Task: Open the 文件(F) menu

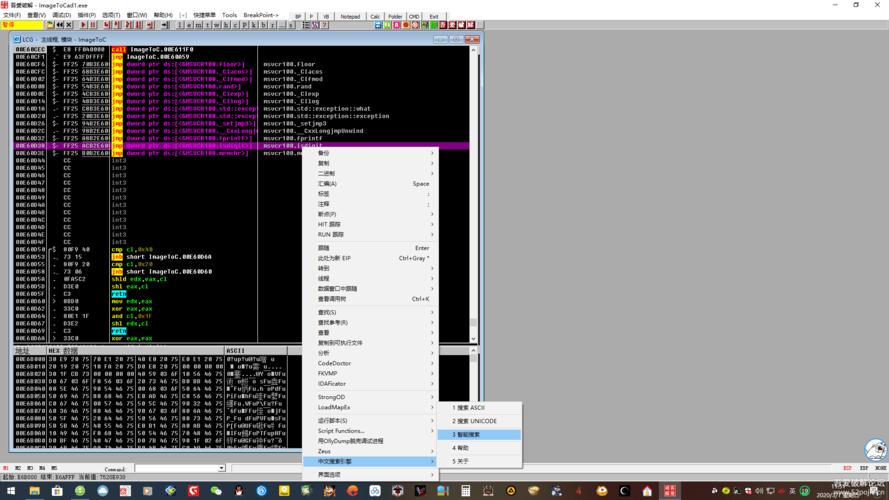Action: (x=12, y=15)
